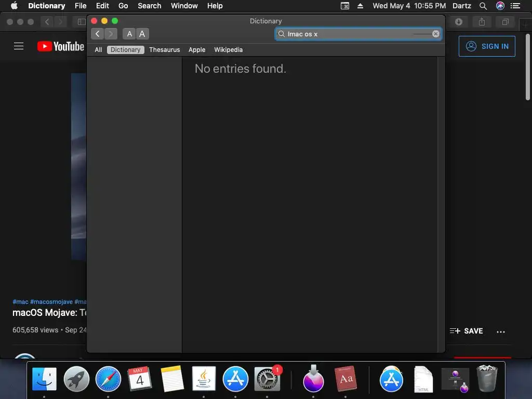Image resolution: width=532 pixels, height=399 pixels.
Task: Switch to the Apple source
Action: point(197,50)
